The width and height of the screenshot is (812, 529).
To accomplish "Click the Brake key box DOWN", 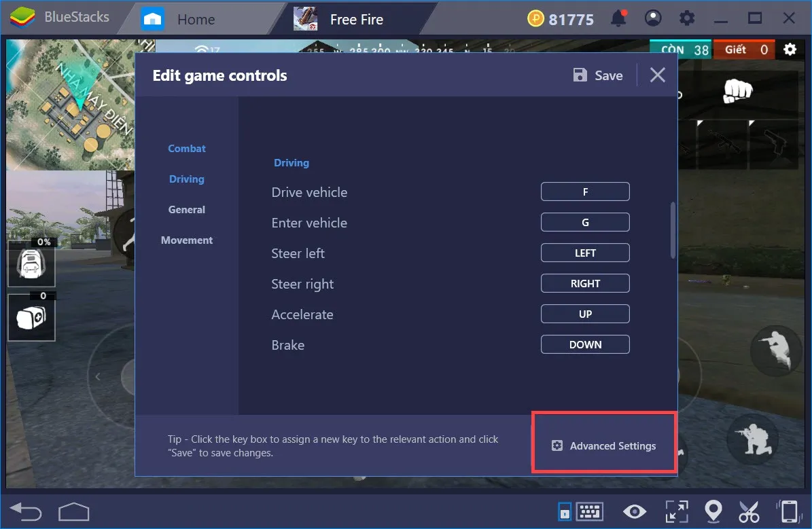I will pos(585,344).
